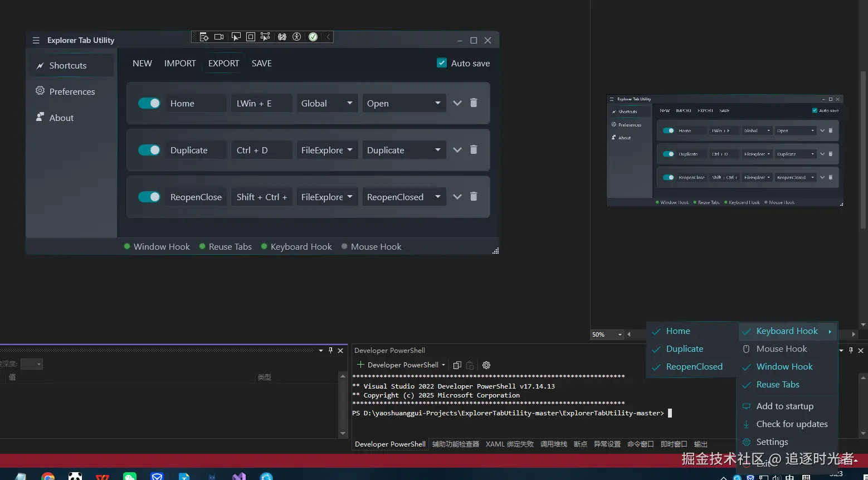
Task: Click the Duplicate name field
Action: click(x=196, y=150)
